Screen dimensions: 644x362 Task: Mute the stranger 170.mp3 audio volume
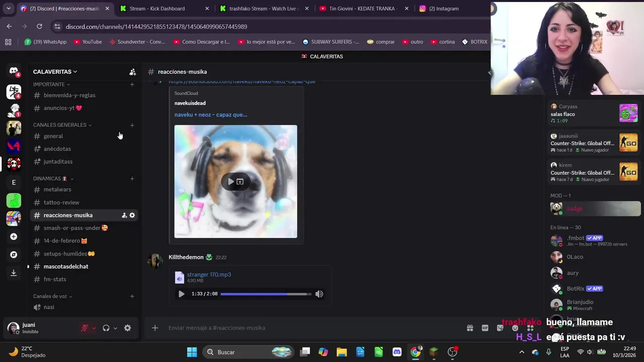click(x=319, y=294)
